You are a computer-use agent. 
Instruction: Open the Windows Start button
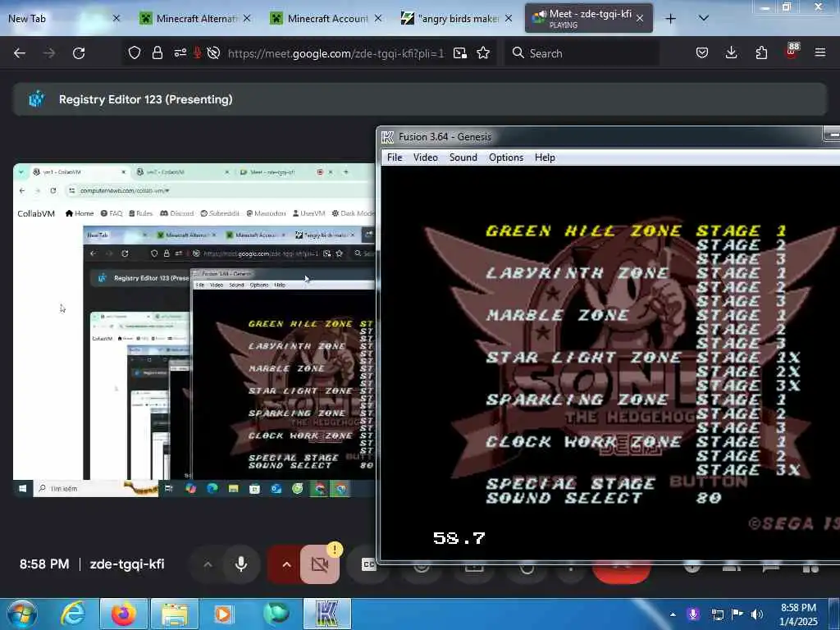coord(21,614)
